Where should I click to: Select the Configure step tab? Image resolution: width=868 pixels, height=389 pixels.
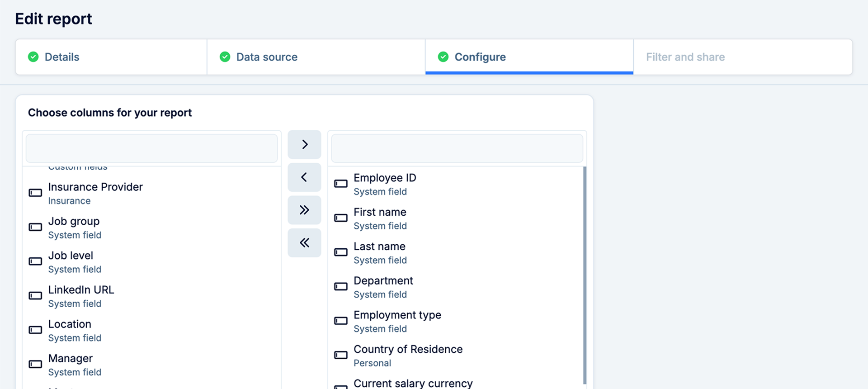pyautogui.click(x=480, y=57)
